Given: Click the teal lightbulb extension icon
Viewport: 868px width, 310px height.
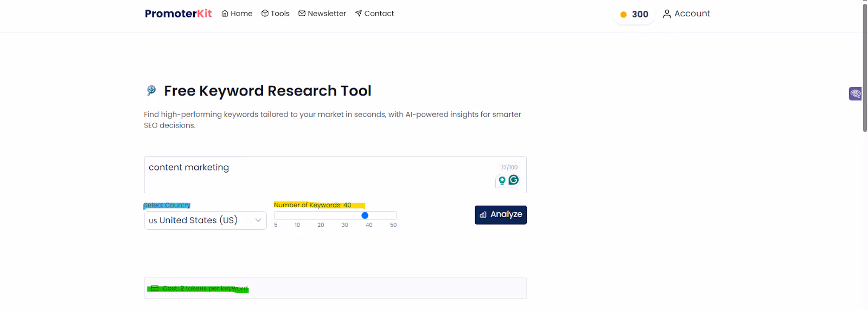Looking at the screenshot, I should [502, 180].
